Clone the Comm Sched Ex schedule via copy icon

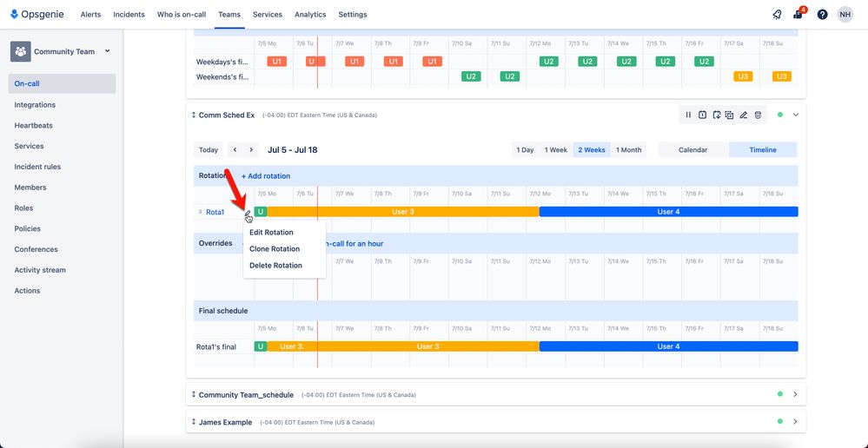(x=730, y=115)
